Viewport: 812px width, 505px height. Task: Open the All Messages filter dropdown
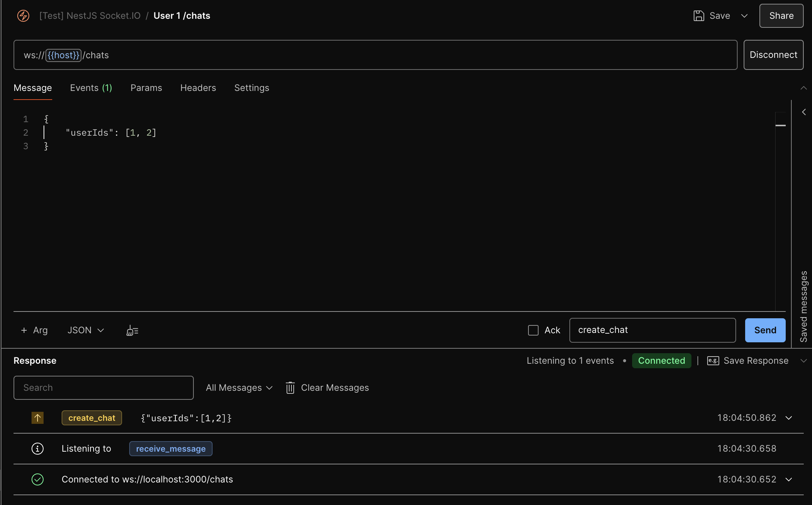239,388
